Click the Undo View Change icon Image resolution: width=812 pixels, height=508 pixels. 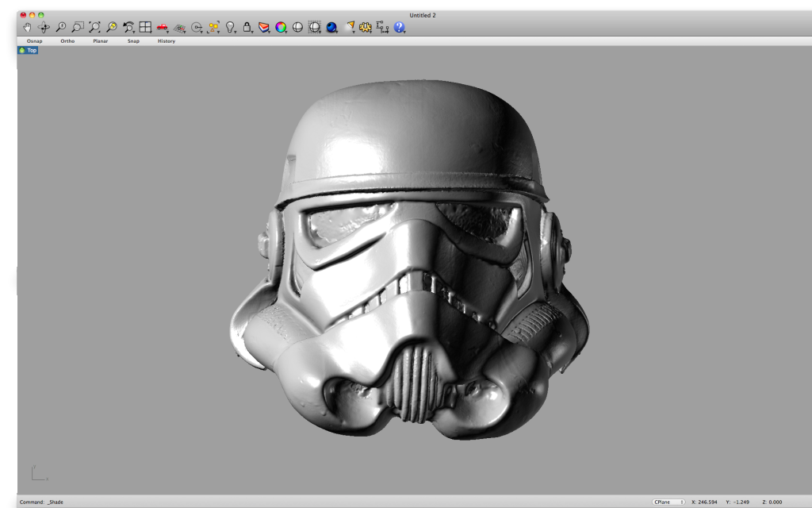click(128, 27)
